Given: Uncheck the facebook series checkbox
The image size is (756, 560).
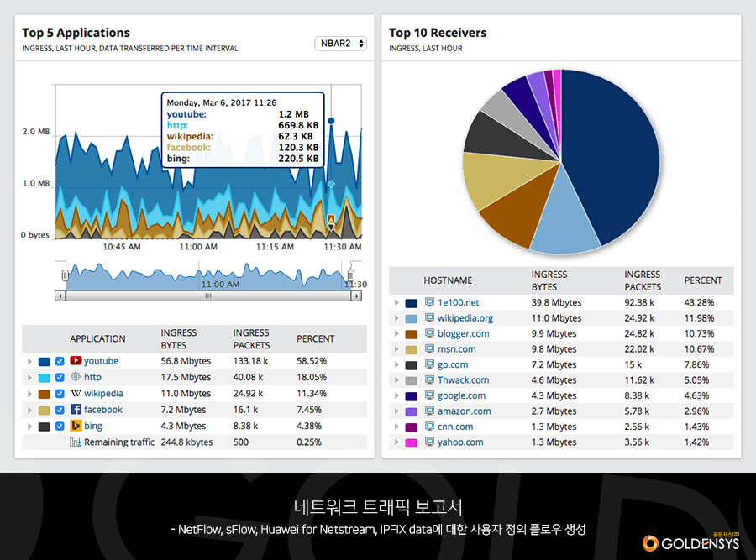Looking at the screenshot, I should 60,410.
